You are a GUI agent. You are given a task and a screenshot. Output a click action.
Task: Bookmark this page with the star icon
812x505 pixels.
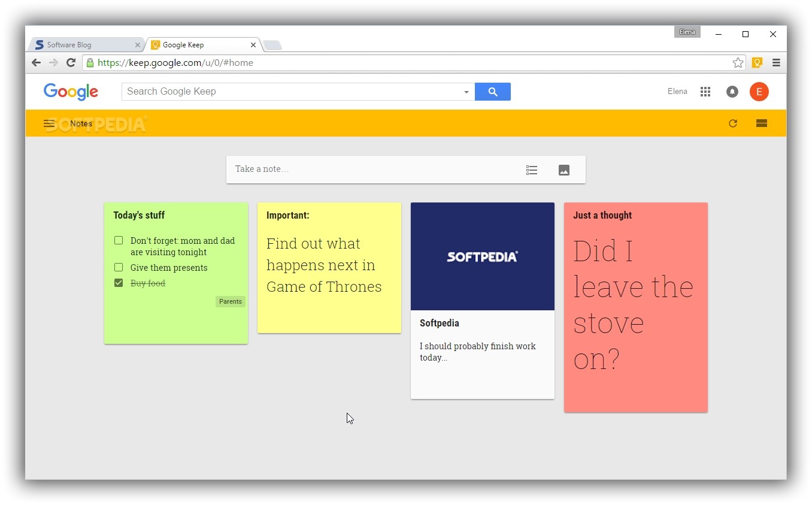tap(738, 63)
